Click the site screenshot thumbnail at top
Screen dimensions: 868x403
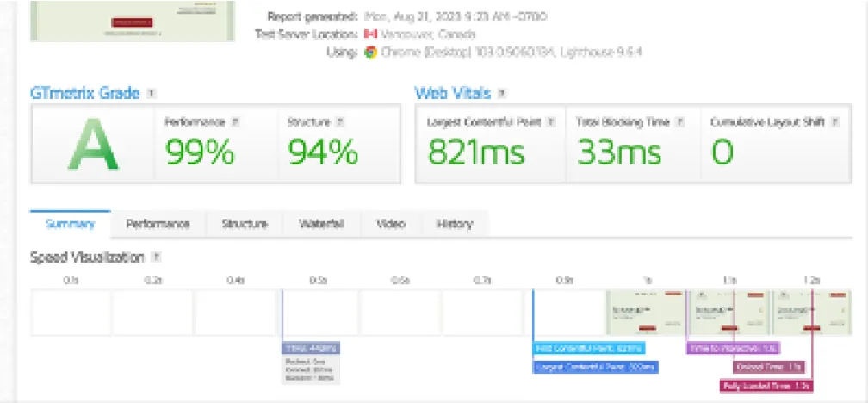click(132, 19)
